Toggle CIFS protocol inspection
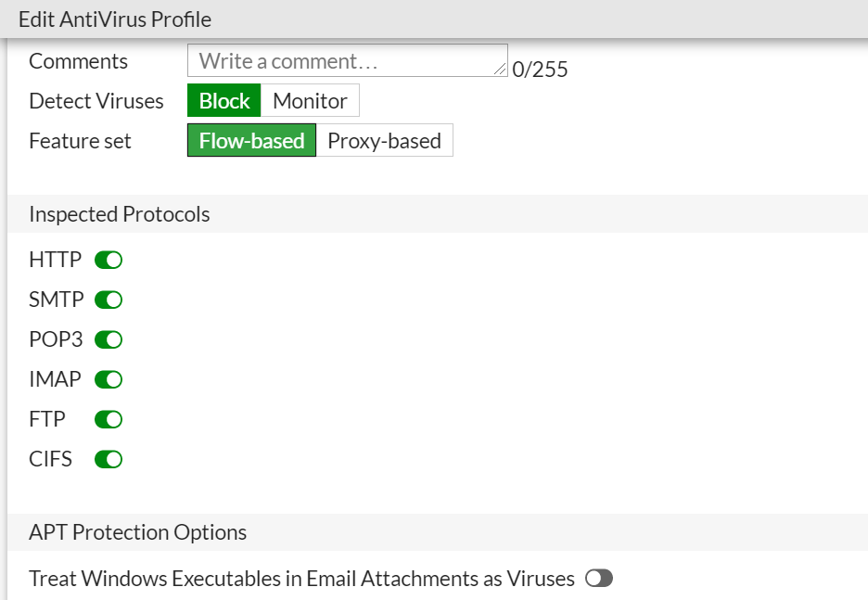868x600 pixels. coord(108,460)
